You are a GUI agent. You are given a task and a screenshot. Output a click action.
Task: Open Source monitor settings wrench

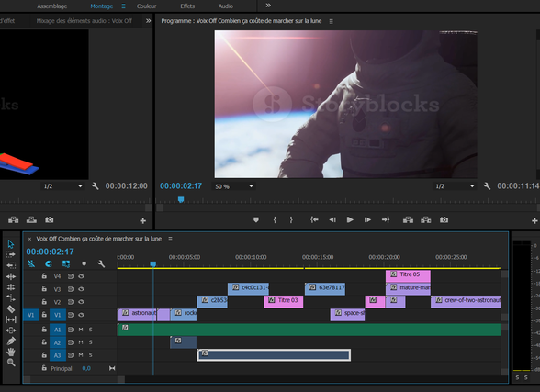click(x=96, y=186)
